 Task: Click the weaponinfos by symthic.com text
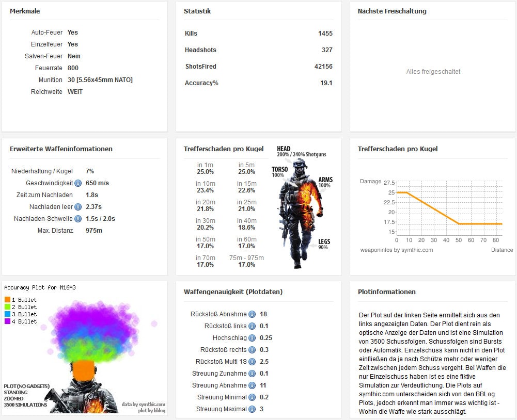(396, 250)
